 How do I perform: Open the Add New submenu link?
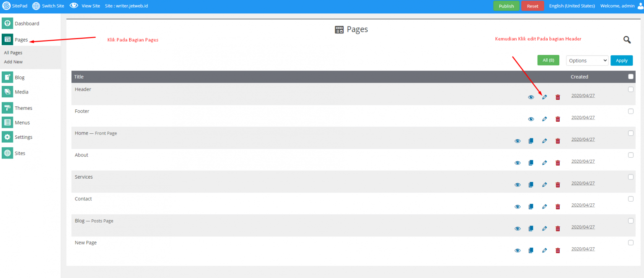click(x=13, y=62)
